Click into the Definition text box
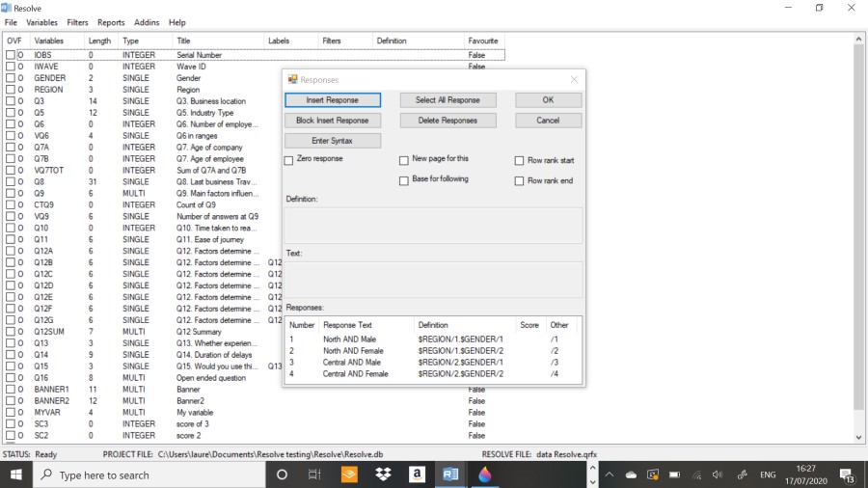Screen dimensions: 868x488 click(433, 225)
